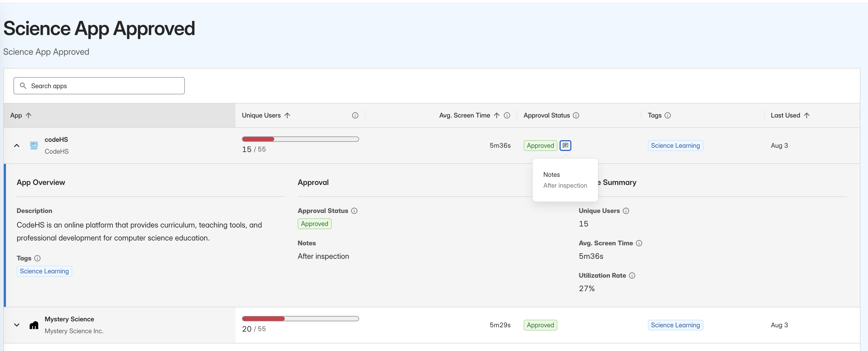Click the "20 / 55" users count

pyautogui.click(x=254, y=329)
